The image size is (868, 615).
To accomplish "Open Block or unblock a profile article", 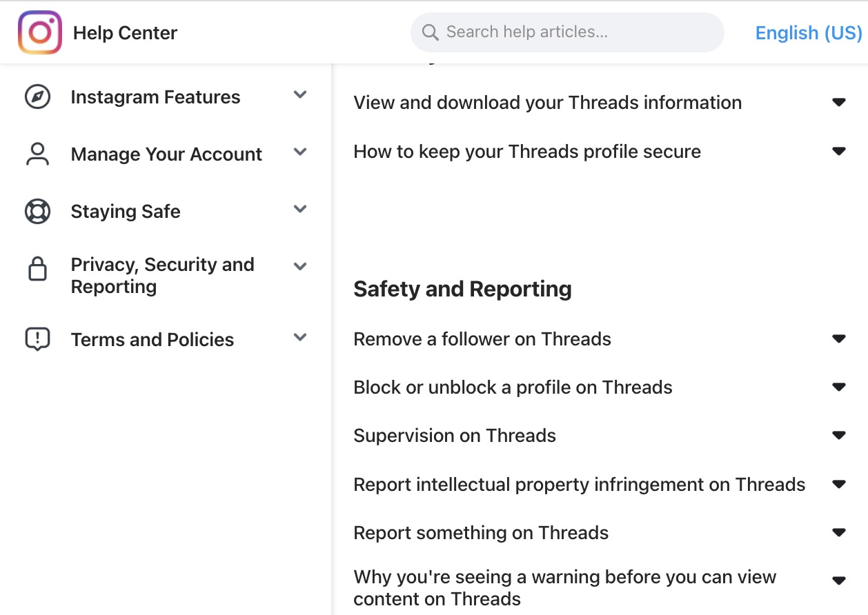I will 513,387.
